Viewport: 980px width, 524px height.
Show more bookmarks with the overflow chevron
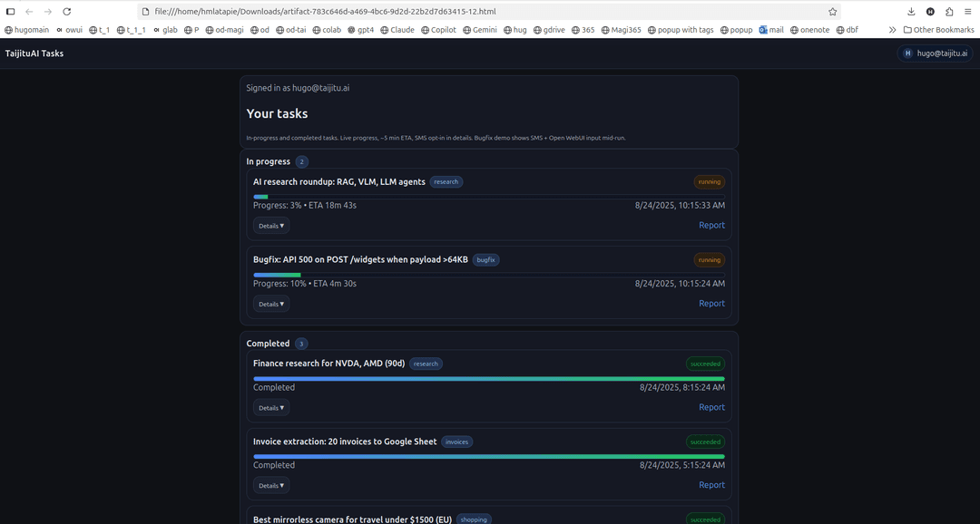pyautogui.click(x=892, y=30)
